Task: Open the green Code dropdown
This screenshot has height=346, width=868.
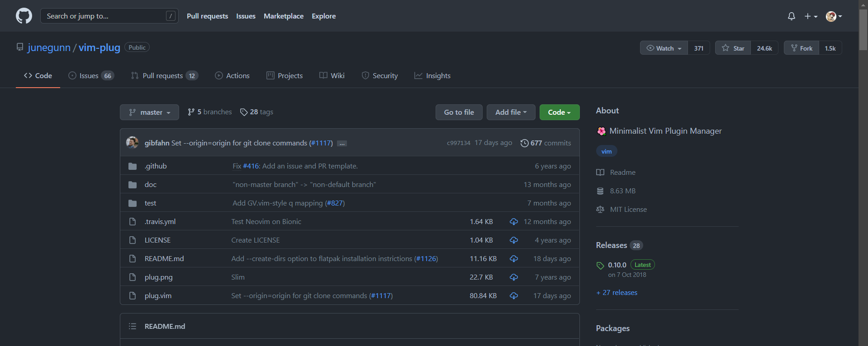Action: 559,112
